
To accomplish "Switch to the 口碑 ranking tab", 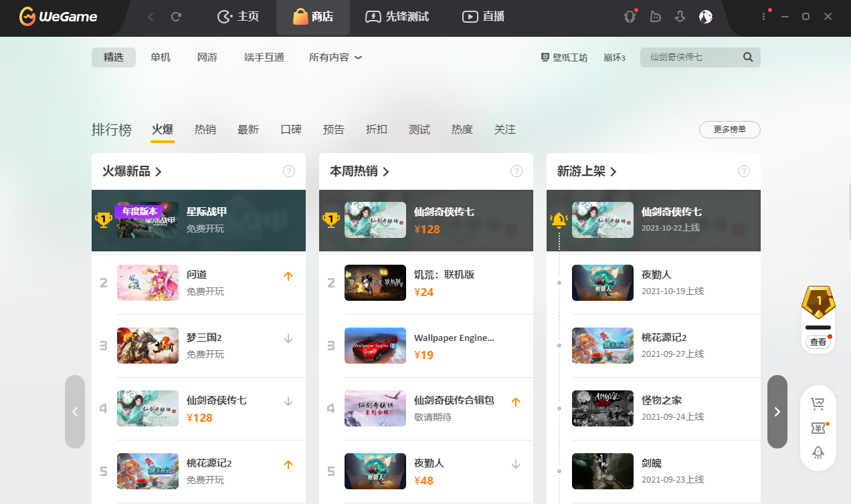I will (291, 130).
